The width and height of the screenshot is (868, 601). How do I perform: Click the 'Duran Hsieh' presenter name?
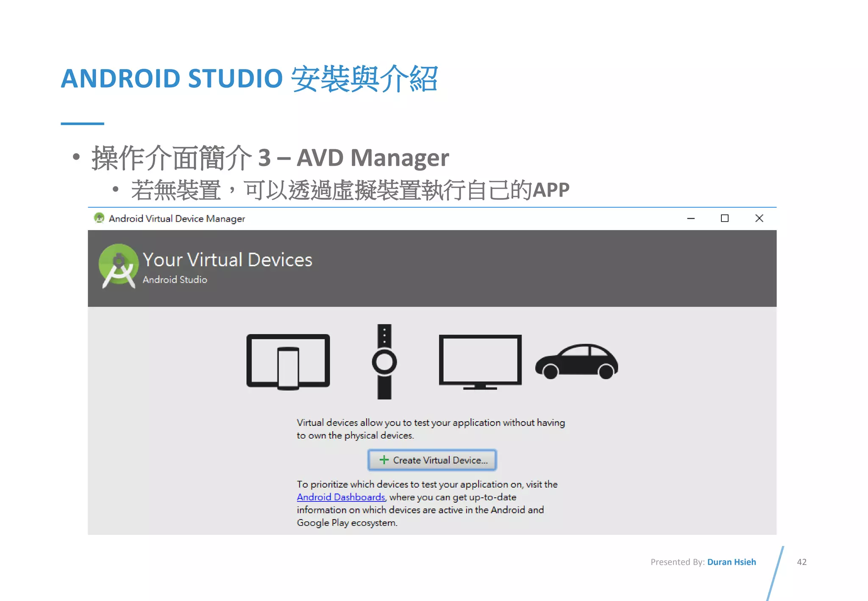pyautogui.click(x=732, y=562)
